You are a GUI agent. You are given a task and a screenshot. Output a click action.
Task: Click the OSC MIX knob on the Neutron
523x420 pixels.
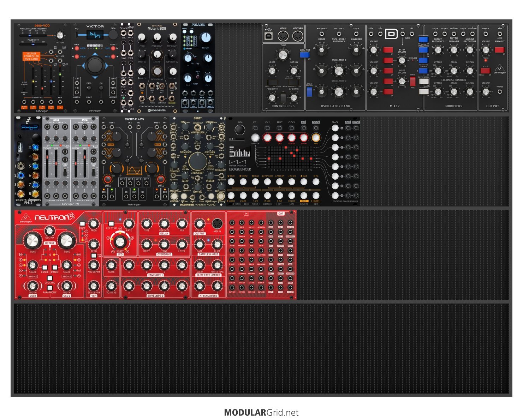[50, 231]
